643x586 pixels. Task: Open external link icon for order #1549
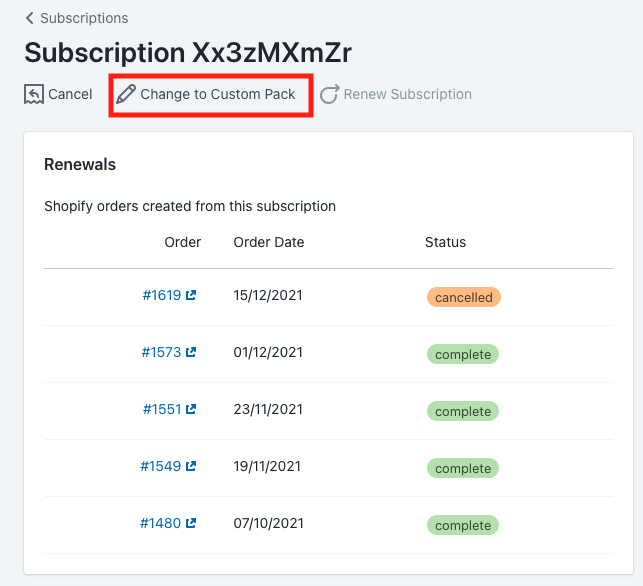coord(191,466)
